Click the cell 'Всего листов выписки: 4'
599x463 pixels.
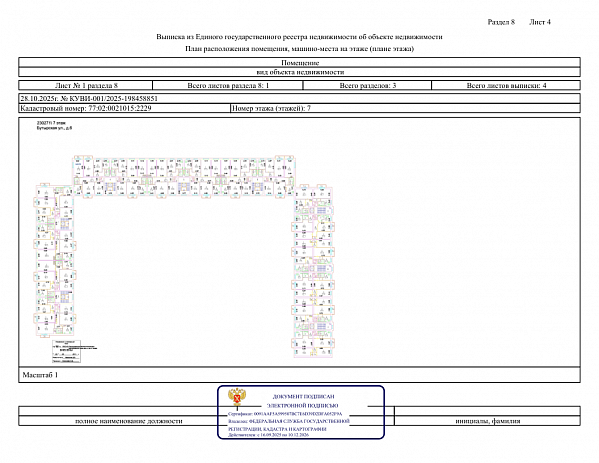coord(506,85)
